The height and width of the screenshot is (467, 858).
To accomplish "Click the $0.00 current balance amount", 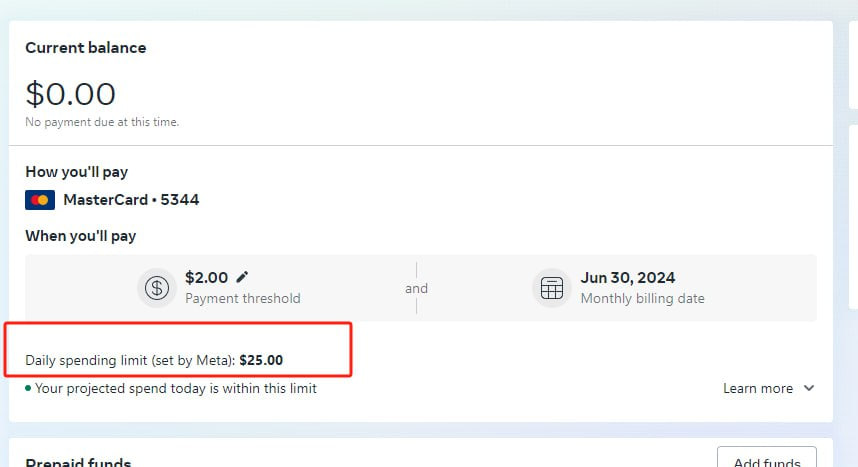I will pos(71,94).
